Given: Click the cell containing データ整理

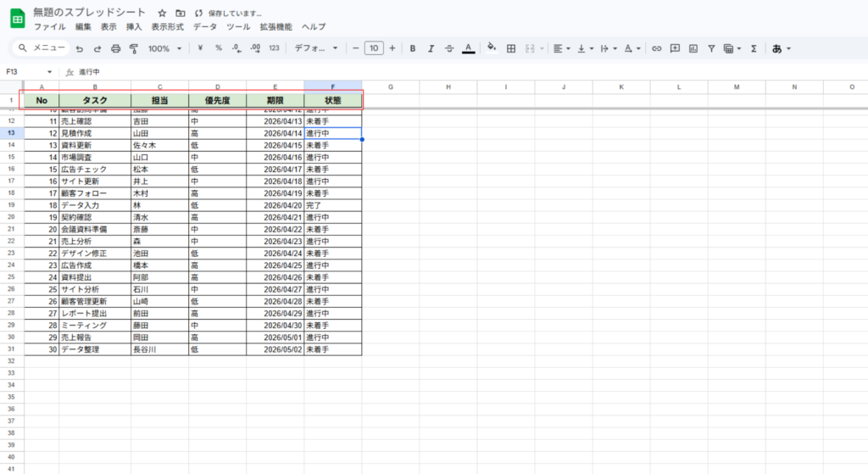Looking at the screenshot, I should pos(94,349).
